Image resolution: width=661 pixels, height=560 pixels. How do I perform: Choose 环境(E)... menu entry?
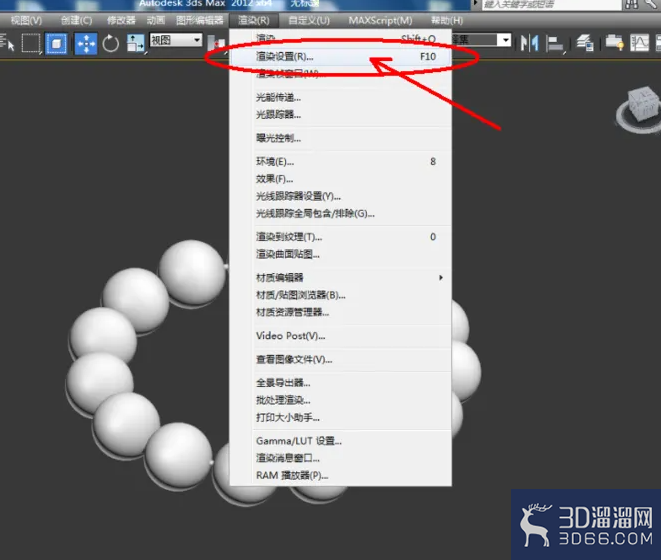[x=341, y=162]
